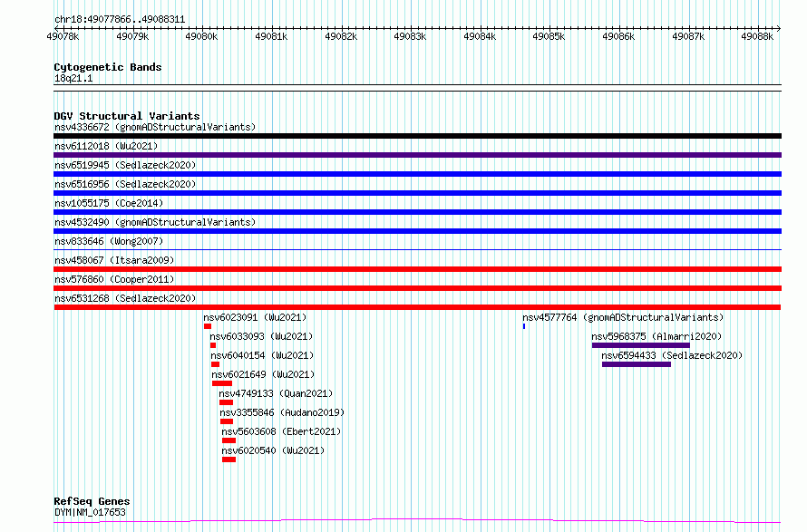Select the black nsv4336672 variant bar
807x532 pixels.
point(417,136)
